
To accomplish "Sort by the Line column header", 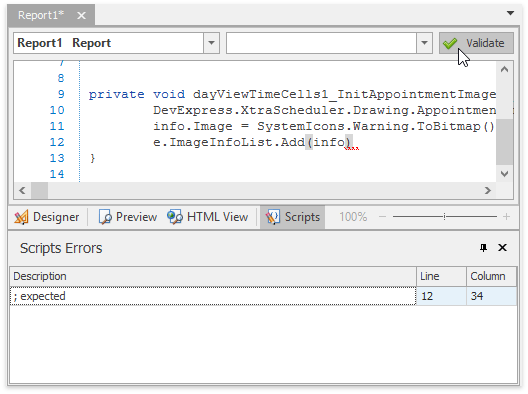I will click(x=441, y=276).
